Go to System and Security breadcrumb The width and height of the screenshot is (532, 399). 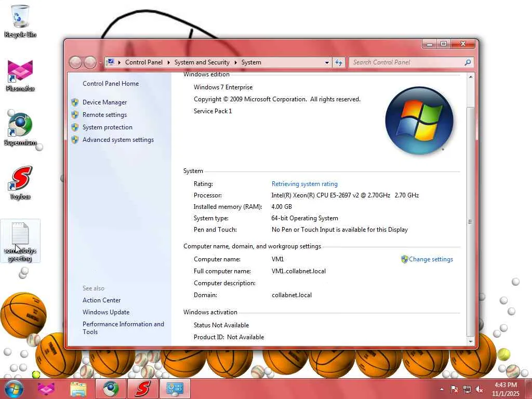point(202,62)
